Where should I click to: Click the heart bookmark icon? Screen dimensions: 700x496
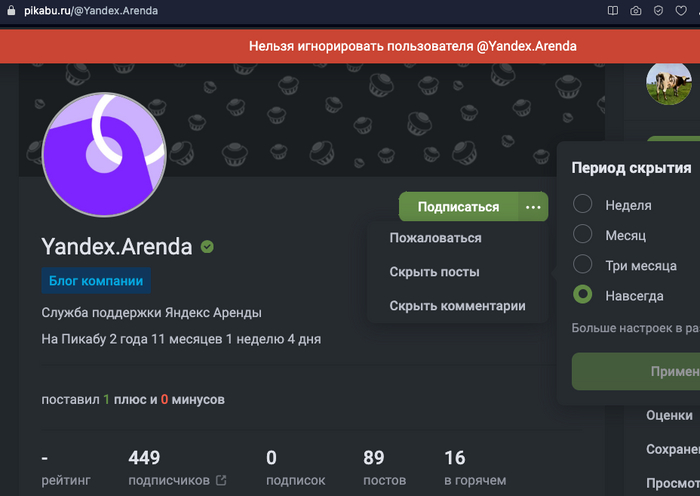(681, 11)
